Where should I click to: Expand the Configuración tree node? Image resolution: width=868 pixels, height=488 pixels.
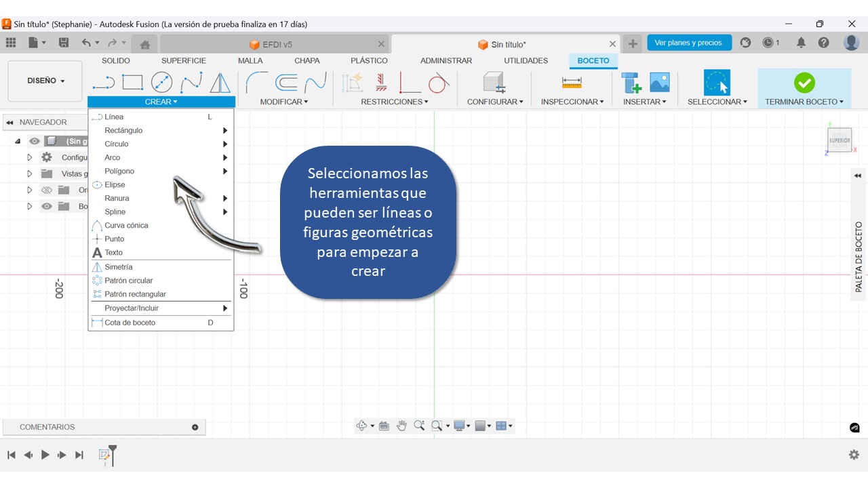[x=29, y=157]
